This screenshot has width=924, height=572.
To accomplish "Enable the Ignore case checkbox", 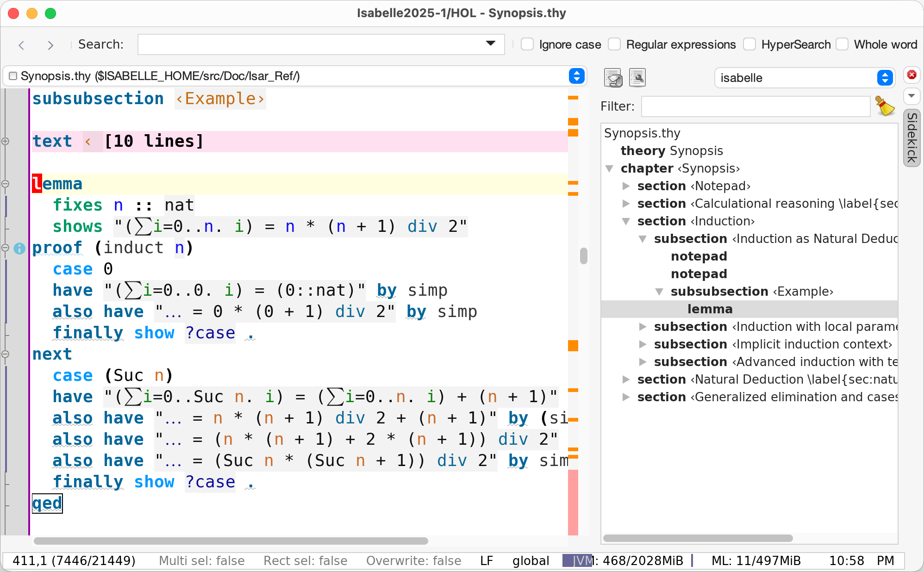I will (x=527, y=44).
